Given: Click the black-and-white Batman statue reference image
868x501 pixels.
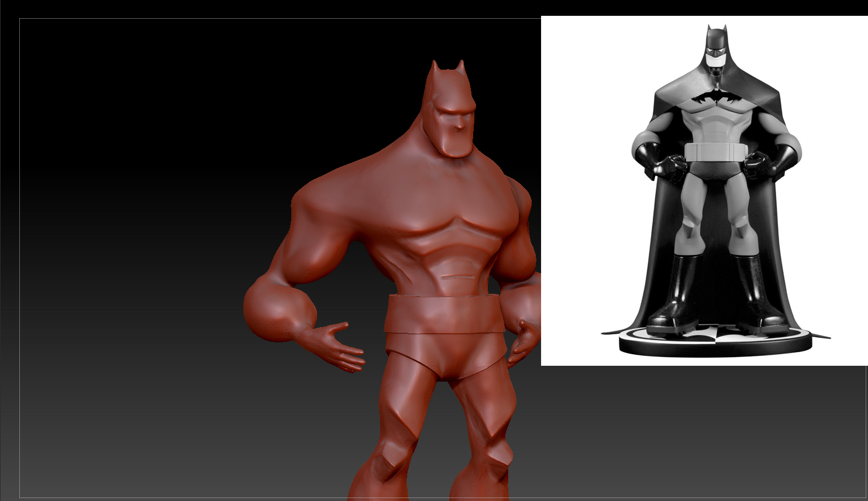Looking at the screenshot, I should (x=704, y=191).
